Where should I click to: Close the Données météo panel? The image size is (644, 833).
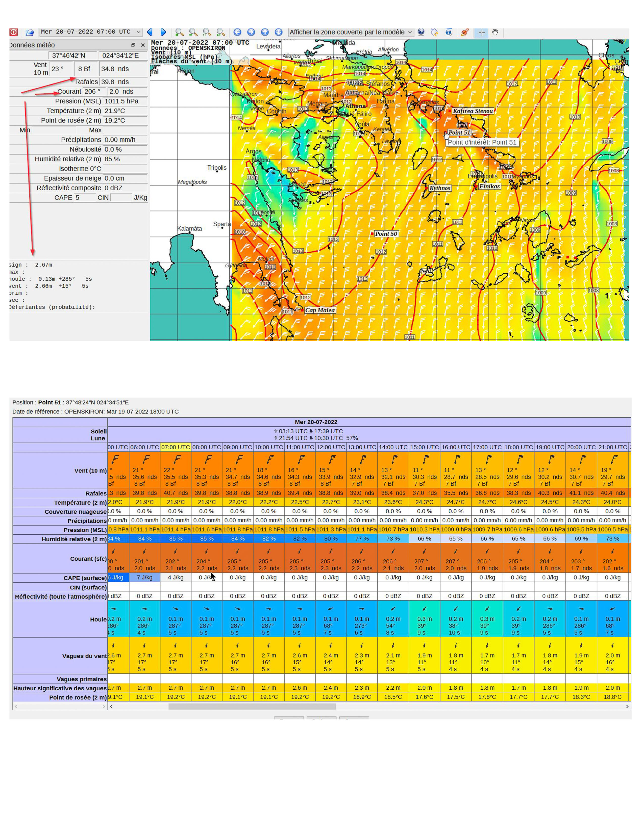[143, 45]
